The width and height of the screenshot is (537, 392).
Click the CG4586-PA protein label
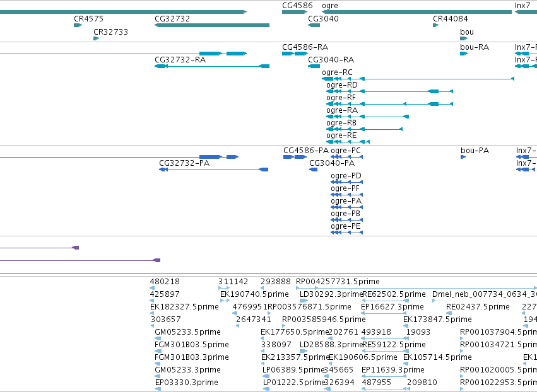pos(306,151)
